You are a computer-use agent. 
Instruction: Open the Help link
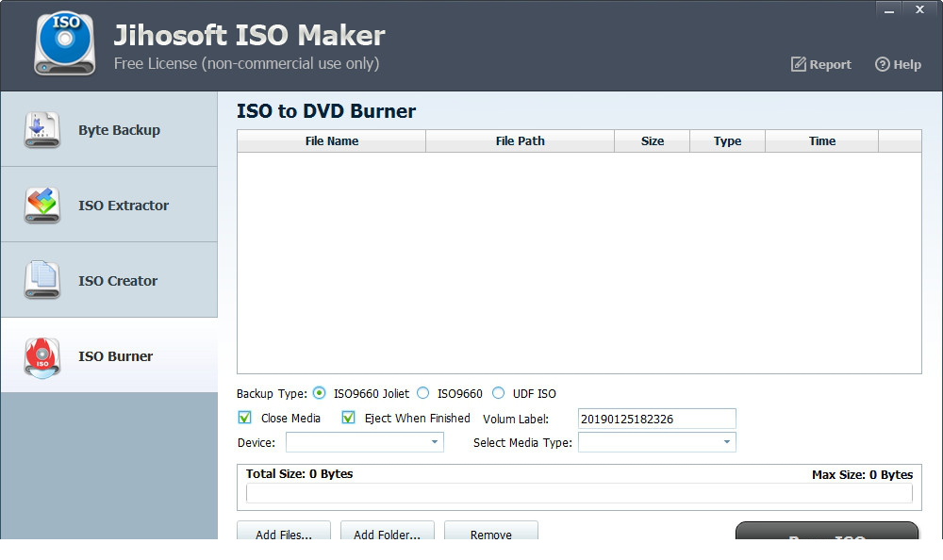pos(898,64)
